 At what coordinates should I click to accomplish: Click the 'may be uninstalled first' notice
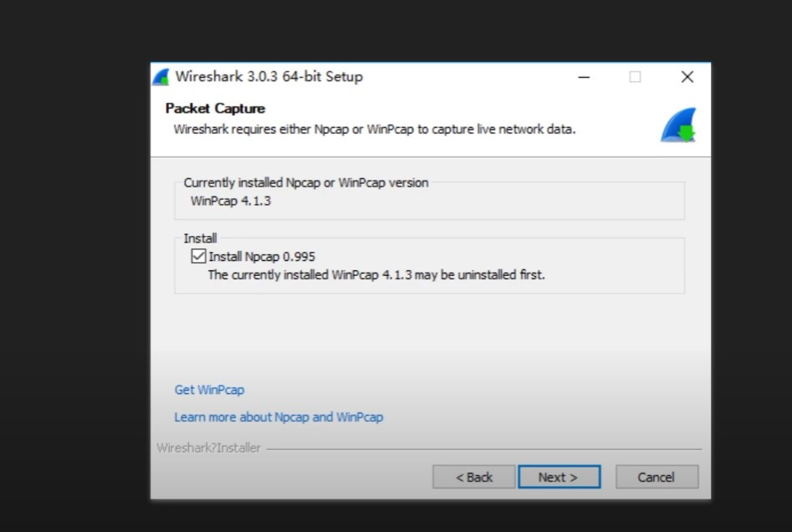pyautogui.click(x=376, y=275)
